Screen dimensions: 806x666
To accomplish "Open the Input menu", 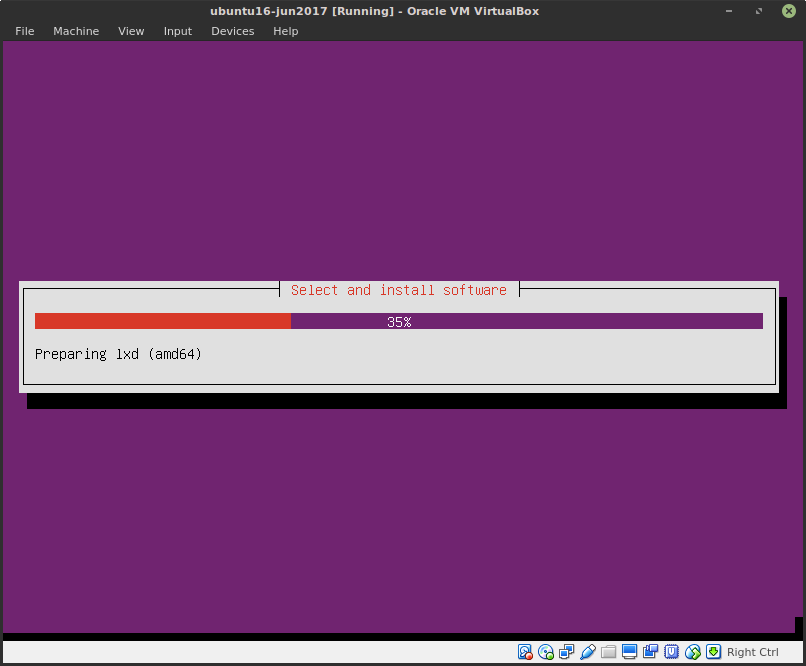I will (x=177, y=31).
